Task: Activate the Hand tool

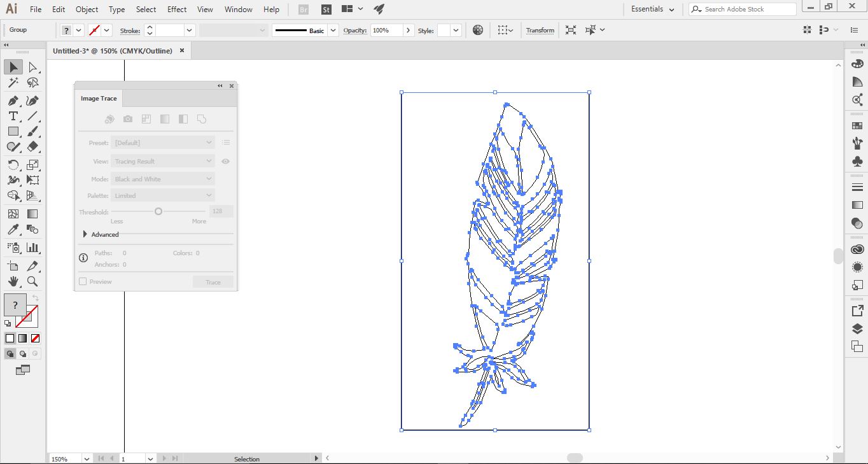Action: coord(13,282)
